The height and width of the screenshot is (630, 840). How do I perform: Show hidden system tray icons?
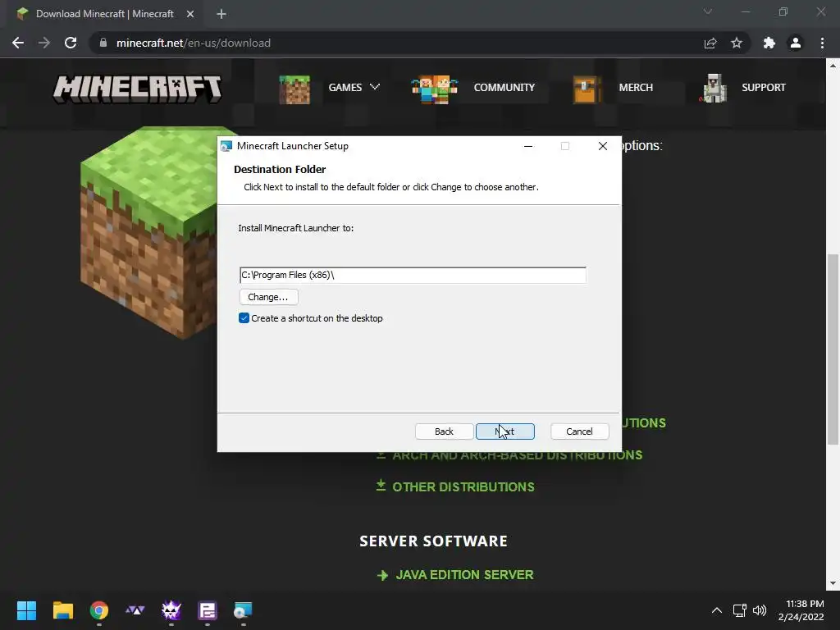pyautogui.click(x=717, y=610)
